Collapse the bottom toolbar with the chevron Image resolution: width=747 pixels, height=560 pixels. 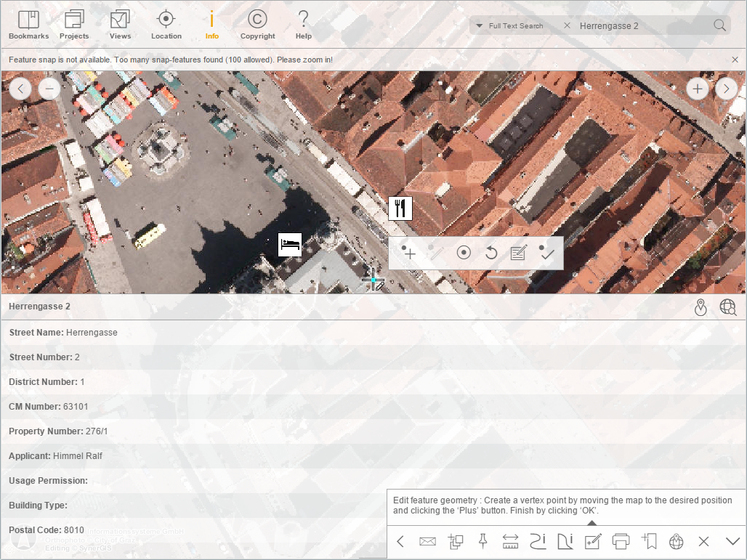point(732,541)
